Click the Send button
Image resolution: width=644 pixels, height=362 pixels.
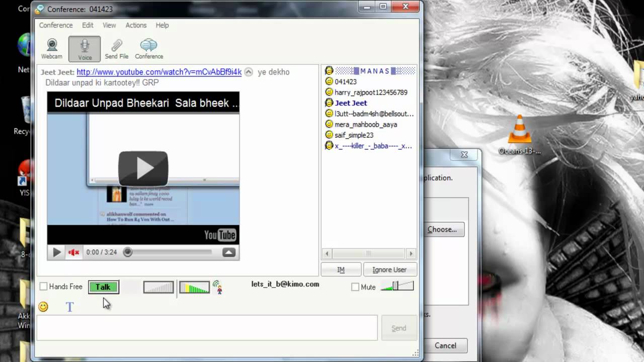tap(399, 328)
